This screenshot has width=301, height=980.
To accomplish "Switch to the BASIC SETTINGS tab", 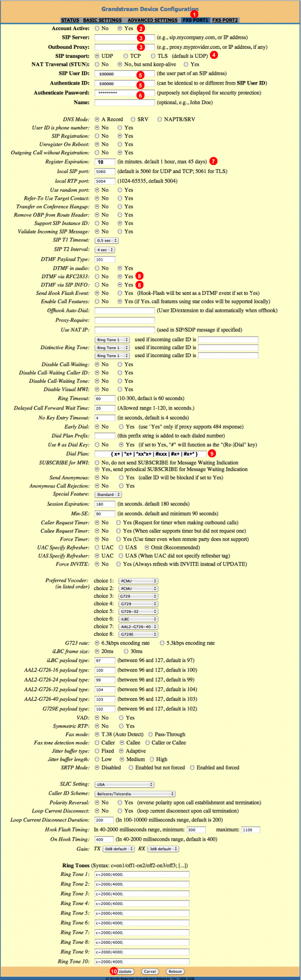I will pos(102,20).
